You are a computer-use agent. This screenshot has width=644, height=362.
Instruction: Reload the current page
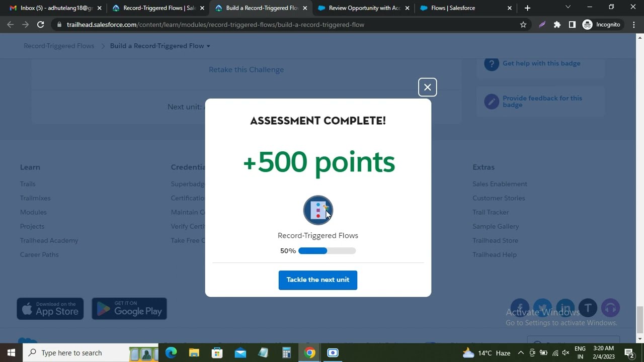click(x=41, y=25)
